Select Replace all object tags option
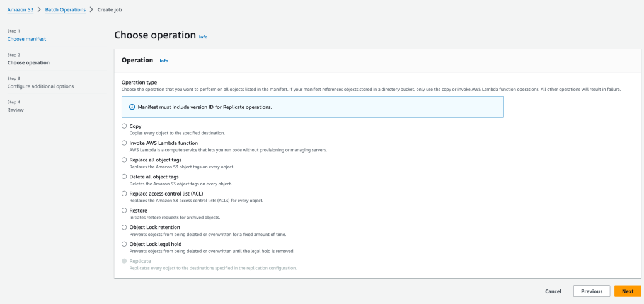The width and height of the screenshot is (644, 304). [x=124, y=160]
